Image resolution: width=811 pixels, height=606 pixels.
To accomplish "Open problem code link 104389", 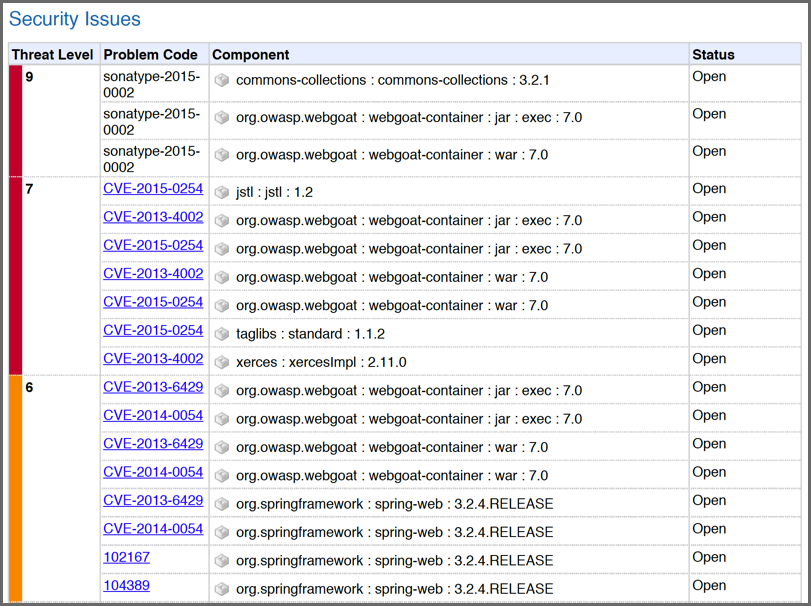I will coord(127,586).
